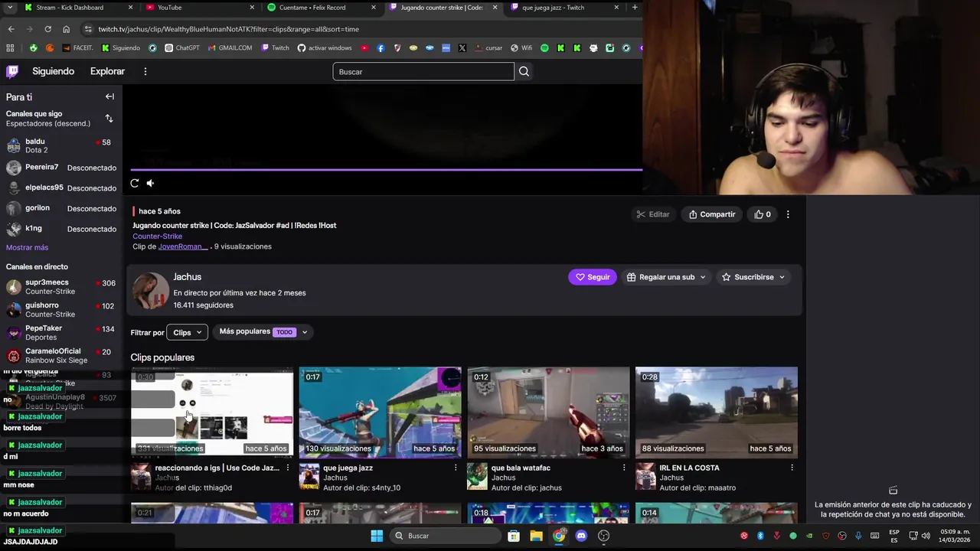Click the clip video progress bar
This screenshot has width=980, height=551.
[387, 170]
